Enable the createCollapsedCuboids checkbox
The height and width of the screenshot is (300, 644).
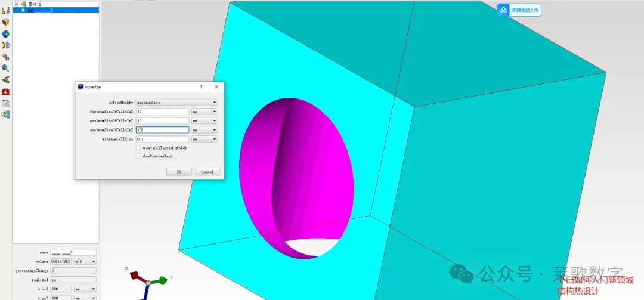pyautogui.click(x=138, y=147)
